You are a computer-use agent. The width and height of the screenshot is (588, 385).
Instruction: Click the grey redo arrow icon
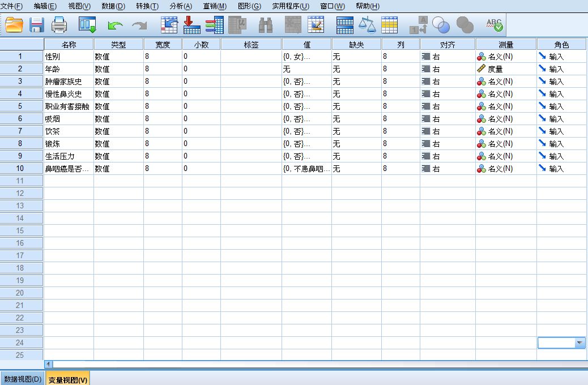(x=139, y=25)
